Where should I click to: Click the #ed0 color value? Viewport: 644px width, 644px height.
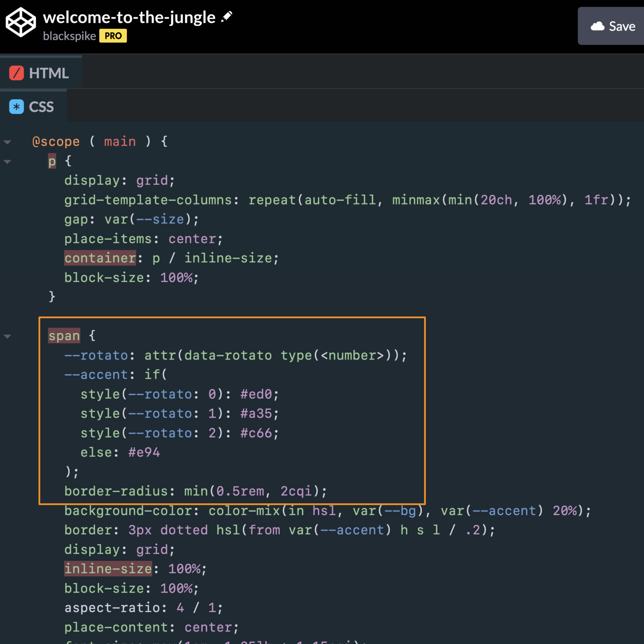tap(256, 394)
